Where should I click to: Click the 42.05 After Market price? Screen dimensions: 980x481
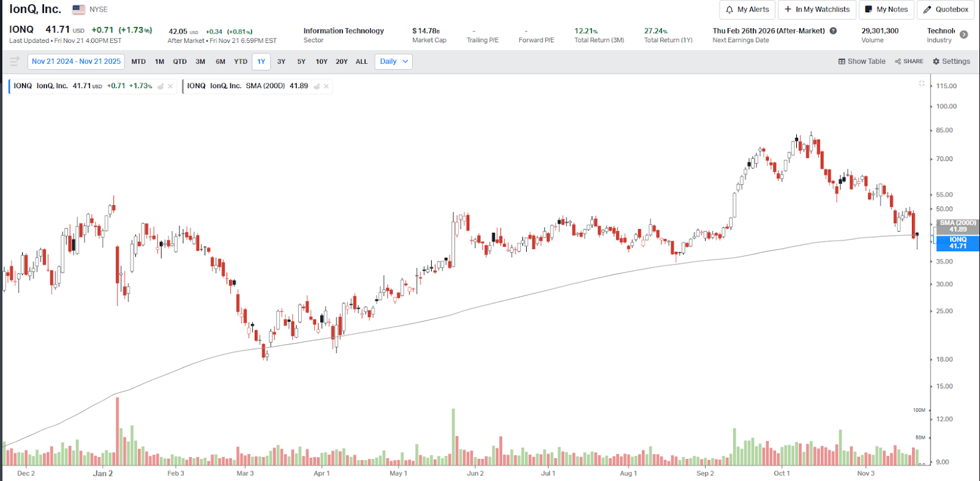click(178, 31)
